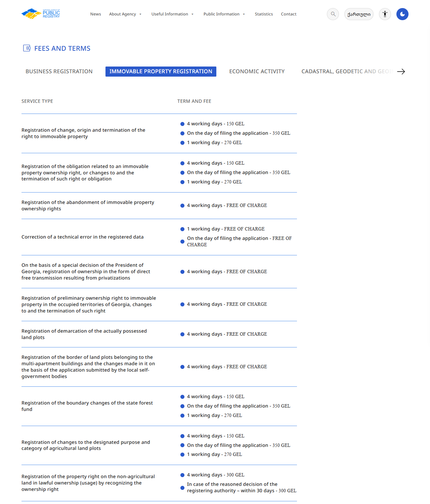Open the accessibility options icon
The width and height of the screenshot is (430, 504).
click(385, 14)
